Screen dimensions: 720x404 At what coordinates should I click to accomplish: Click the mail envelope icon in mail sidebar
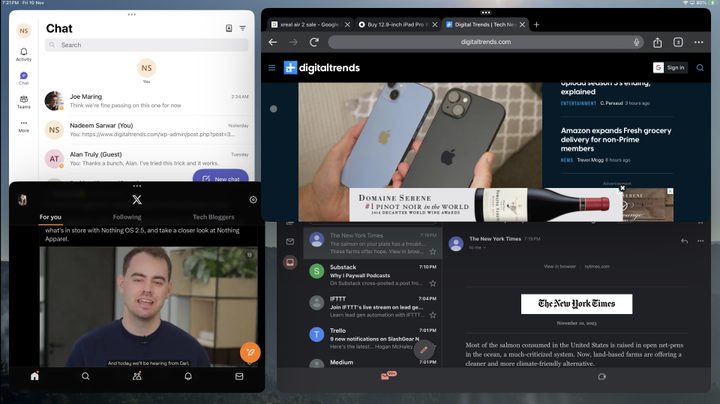click(x=290, y=241)
